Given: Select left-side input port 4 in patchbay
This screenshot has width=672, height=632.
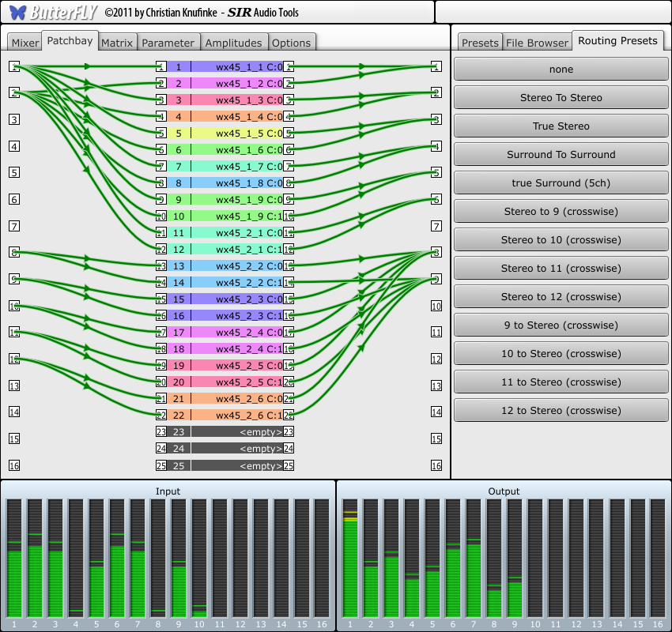Looking at the screenshot, I should (14, 146).
